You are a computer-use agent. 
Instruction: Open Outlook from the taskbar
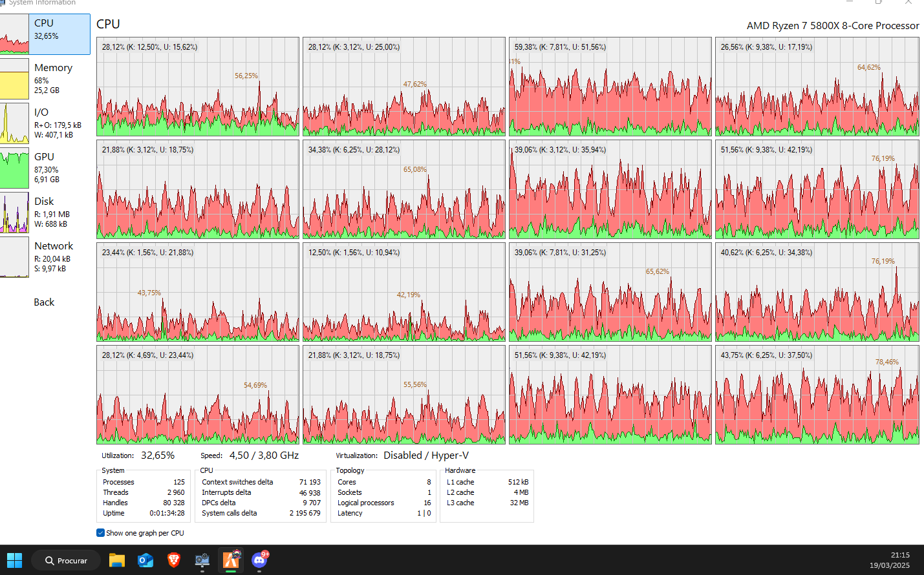point(145,560)
